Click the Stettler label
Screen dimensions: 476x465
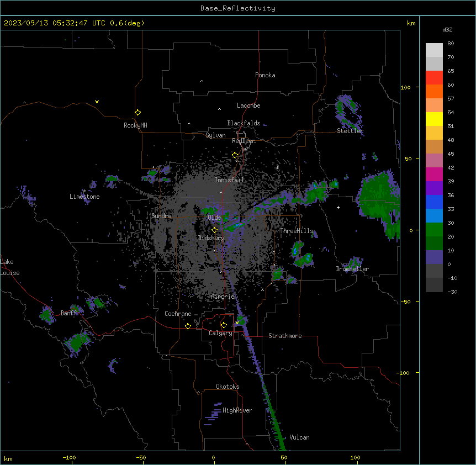point(350,131)
